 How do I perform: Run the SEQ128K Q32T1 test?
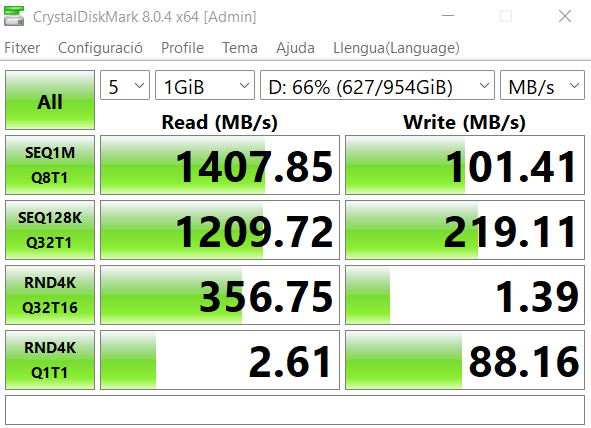click(50, 230)
